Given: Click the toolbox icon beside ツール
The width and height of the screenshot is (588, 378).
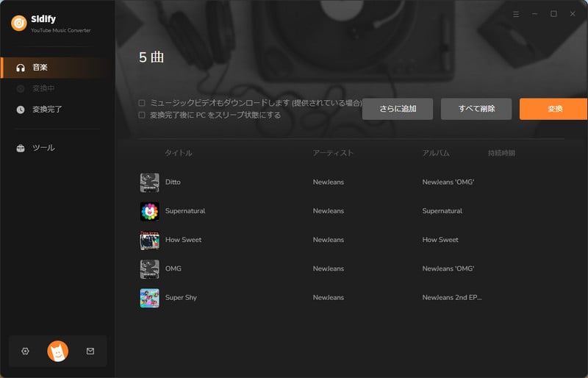Looking at the screenshot, I should pyautogui.click(x=21, y=148).
